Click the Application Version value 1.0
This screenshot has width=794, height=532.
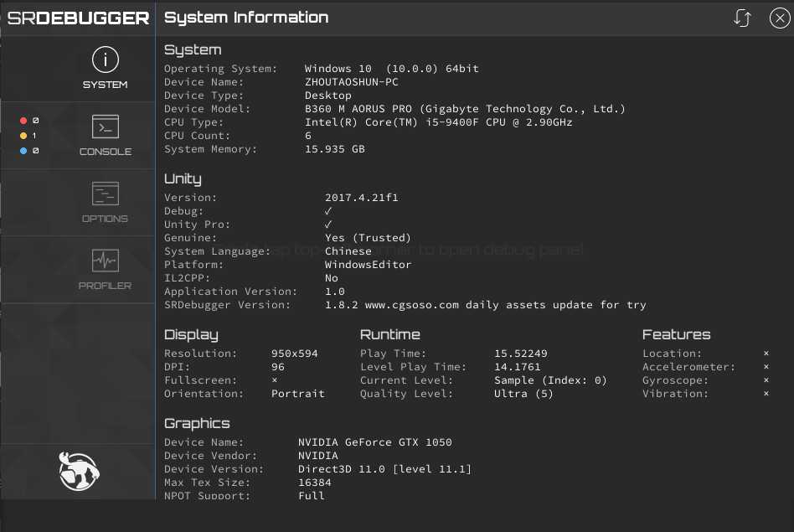point(335,292)
